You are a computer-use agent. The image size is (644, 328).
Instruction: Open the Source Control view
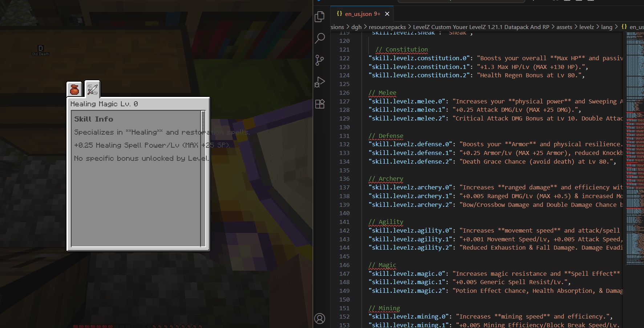(x=320, y=60)
